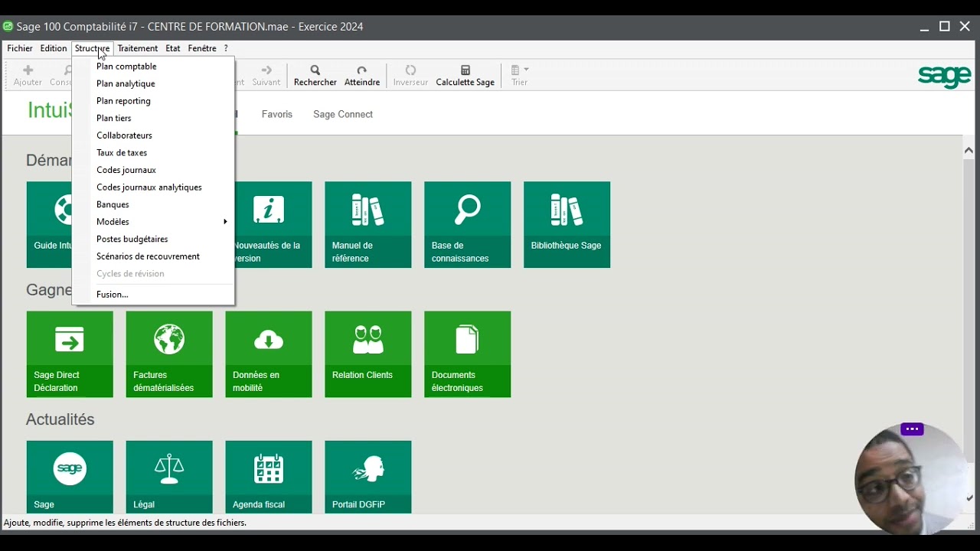Open the Bibliothèque Sage tile

point(567,225)
